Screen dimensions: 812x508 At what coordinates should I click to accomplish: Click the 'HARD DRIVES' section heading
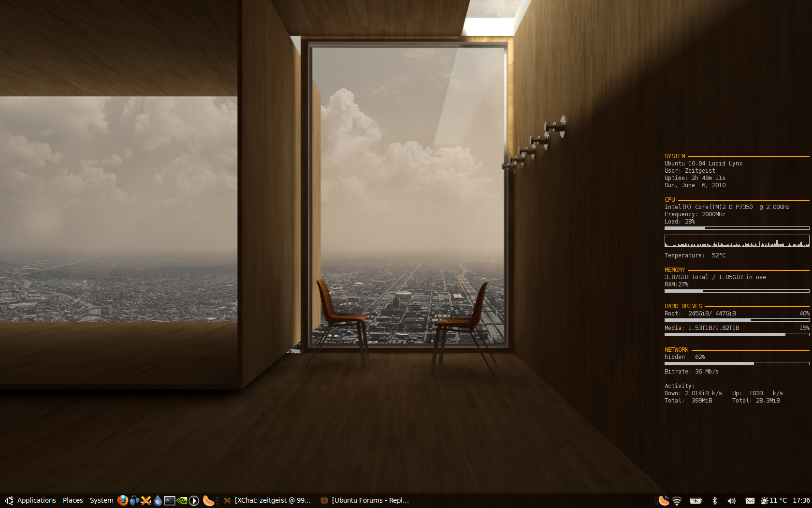tap(683, 306)
